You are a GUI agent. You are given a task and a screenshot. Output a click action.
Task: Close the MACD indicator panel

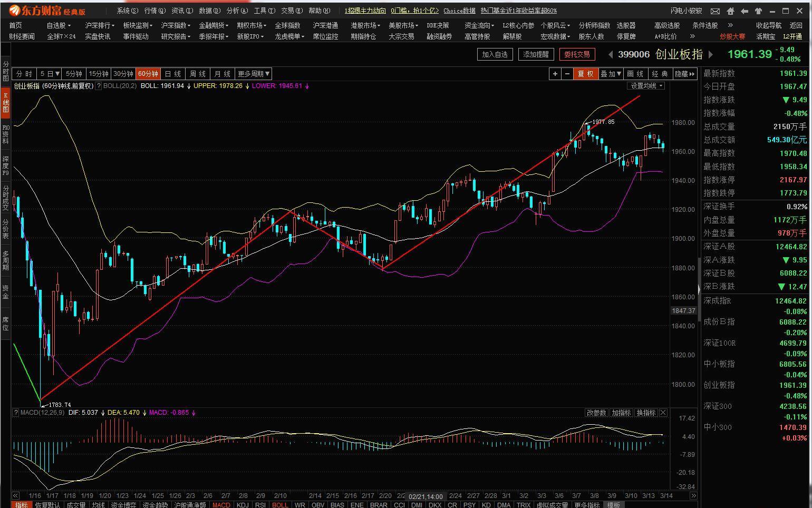tap(663, 413)
